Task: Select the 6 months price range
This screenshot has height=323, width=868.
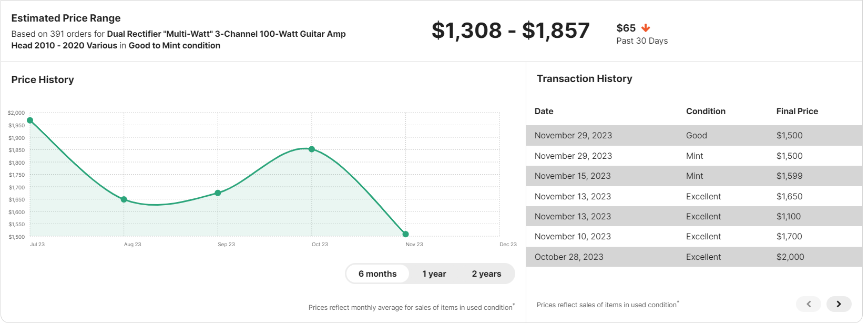Action: click(x=377, y=274)
